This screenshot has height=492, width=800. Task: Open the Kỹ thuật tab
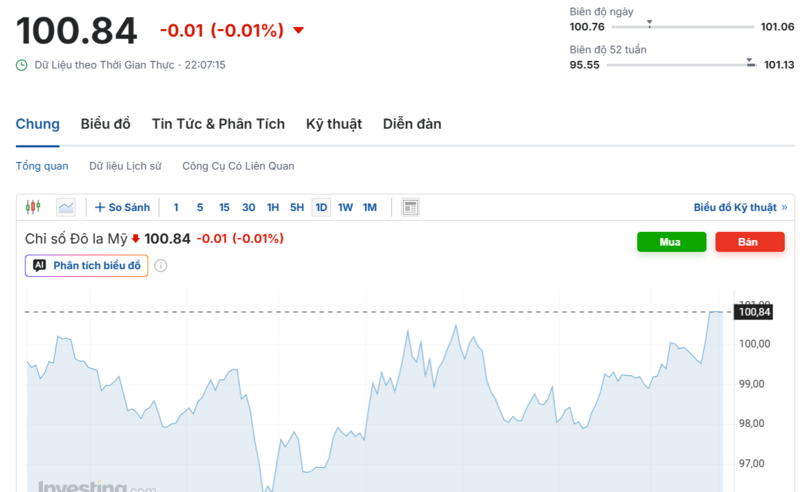(334, 124)
